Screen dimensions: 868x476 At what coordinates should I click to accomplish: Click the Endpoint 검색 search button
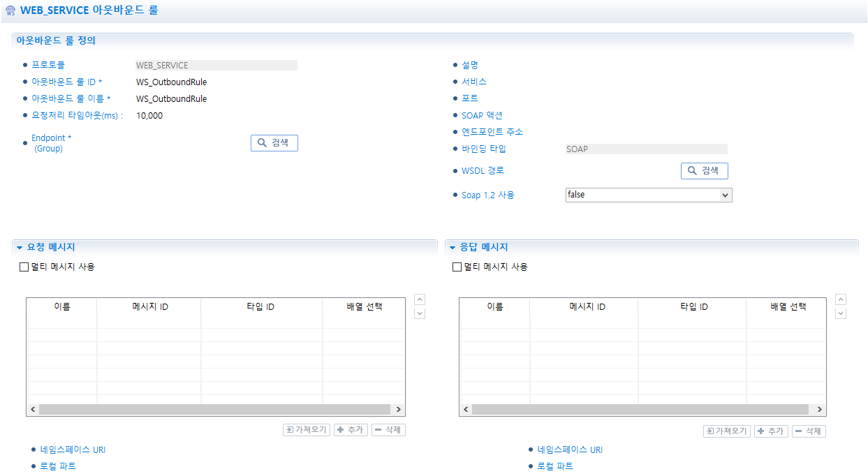point(274,143)
